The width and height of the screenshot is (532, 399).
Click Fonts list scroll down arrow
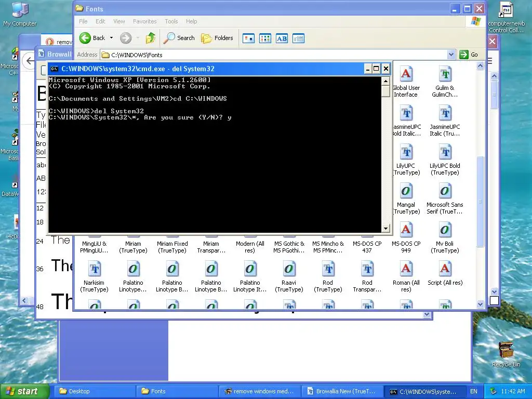[x=480, y=304]
